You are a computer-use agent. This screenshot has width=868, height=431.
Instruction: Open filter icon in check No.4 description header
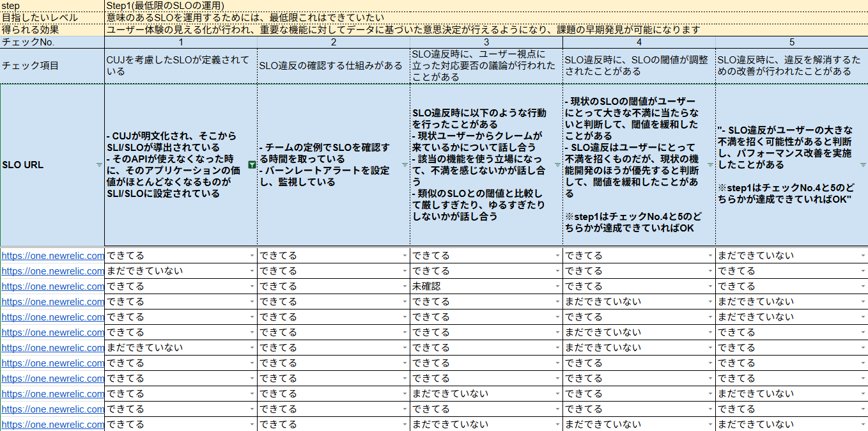click(710, 165)
